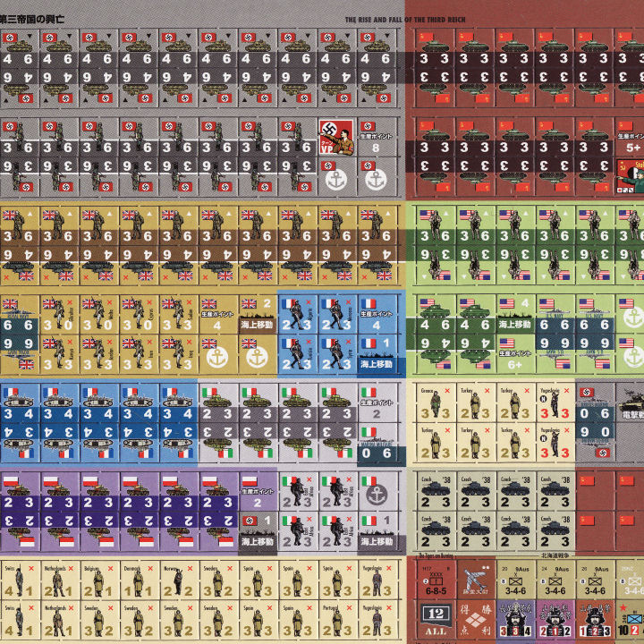This screenshot has height=644, width=644.
Task: Select the Italian 生産ポイント 2 counter
Action: pyautogui.click(x=376, y=403)
